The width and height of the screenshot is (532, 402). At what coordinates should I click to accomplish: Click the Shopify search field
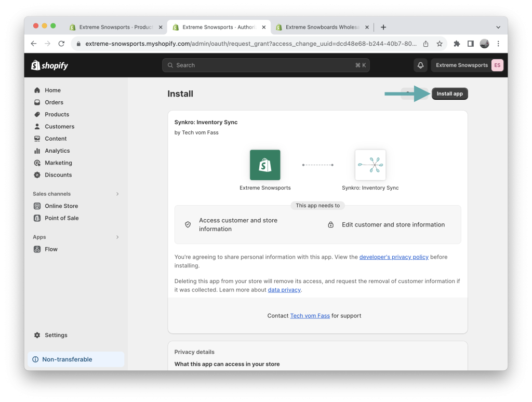coord(265,65)
